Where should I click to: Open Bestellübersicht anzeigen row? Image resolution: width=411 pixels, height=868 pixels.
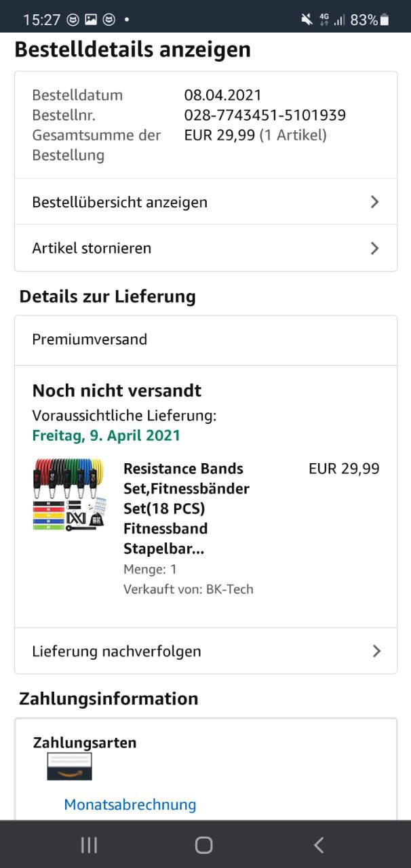point(120,202)
